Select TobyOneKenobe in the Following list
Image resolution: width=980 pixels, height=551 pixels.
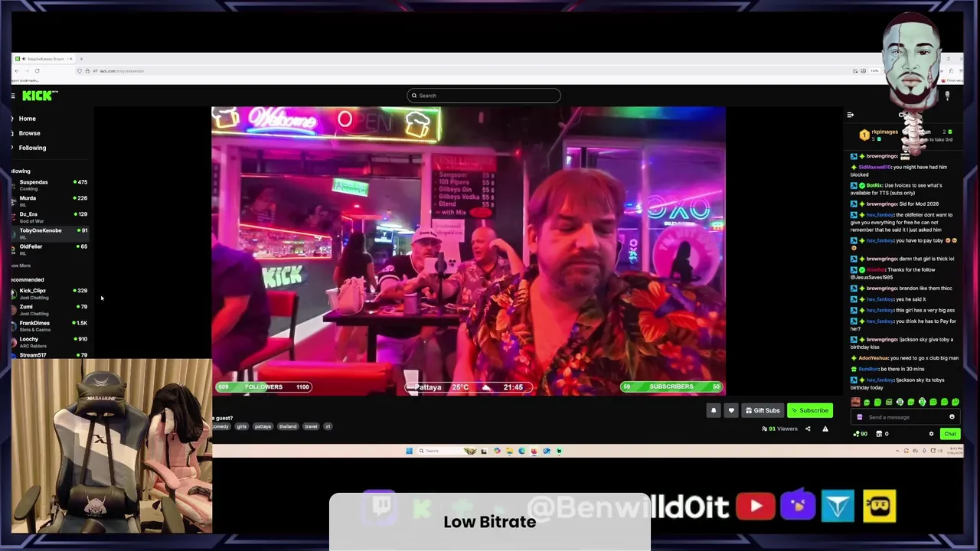click(x=50, y=233)
